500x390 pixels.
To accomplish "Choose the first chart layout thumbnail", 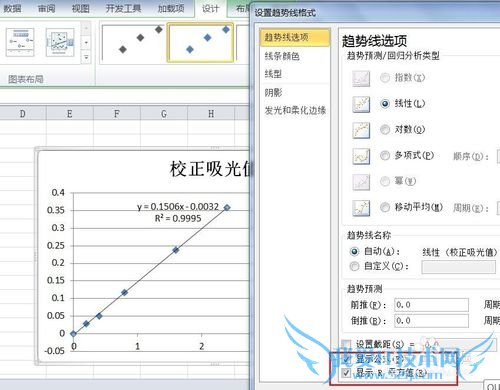I will [x=20, y=42].
